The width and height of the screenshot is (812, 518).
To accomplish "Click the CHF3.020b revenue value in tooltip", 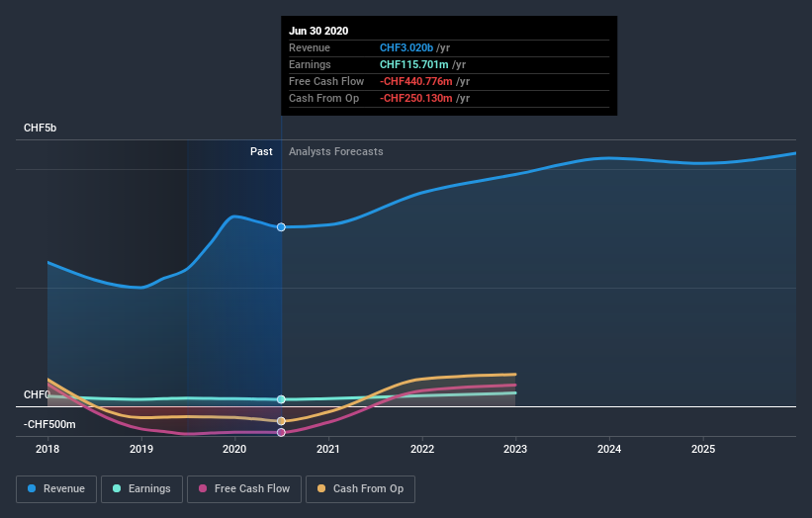I will point(406,47).
